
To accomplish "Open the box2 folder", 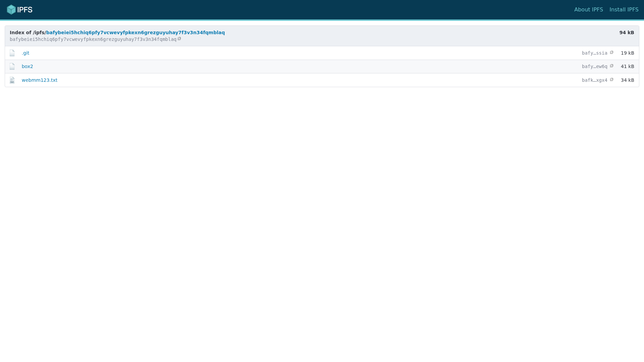I will pyautogui.click(x=28, y=66).
